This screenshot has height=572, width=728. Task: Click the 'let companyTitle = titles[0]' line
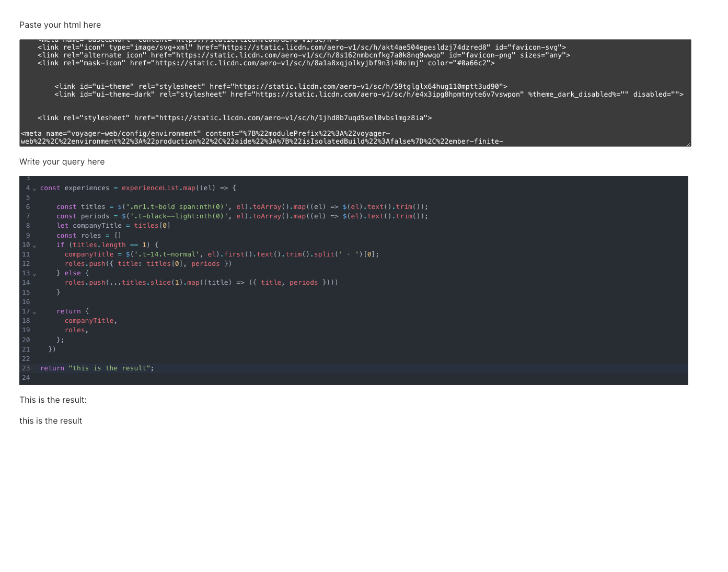(x=113, y=226)
